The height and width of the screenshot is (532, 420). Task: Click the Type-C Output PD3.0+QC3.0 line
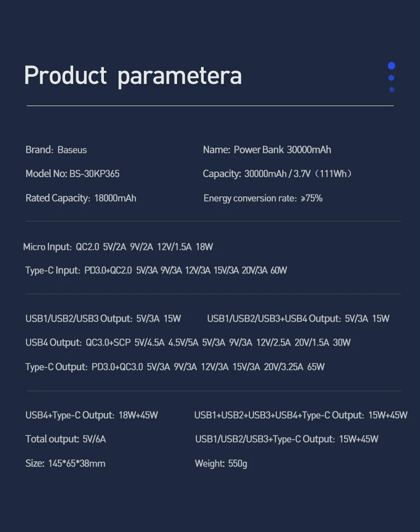pyautogui.click(x=175, y=367)
